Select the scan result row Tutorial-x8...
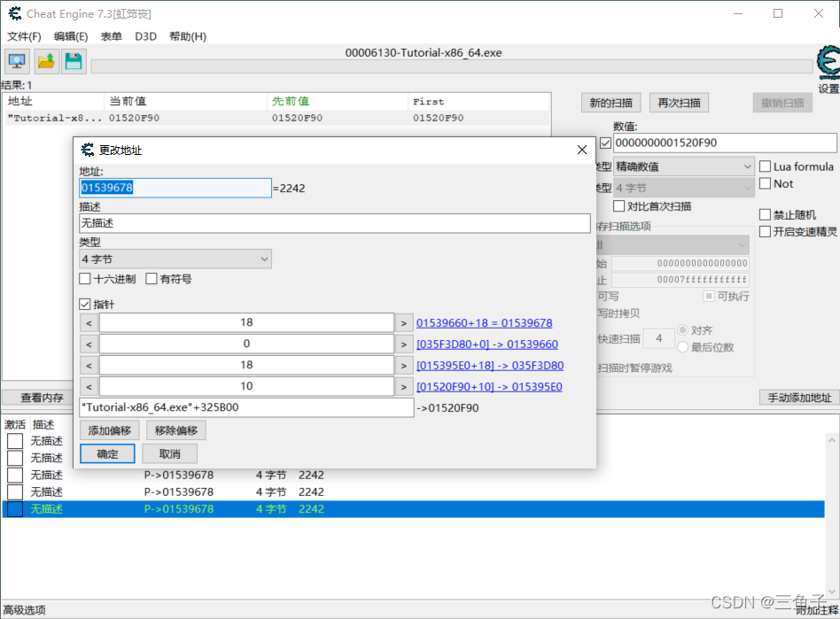This screenshot has width=840, height=619. click(x=276, y=118)
